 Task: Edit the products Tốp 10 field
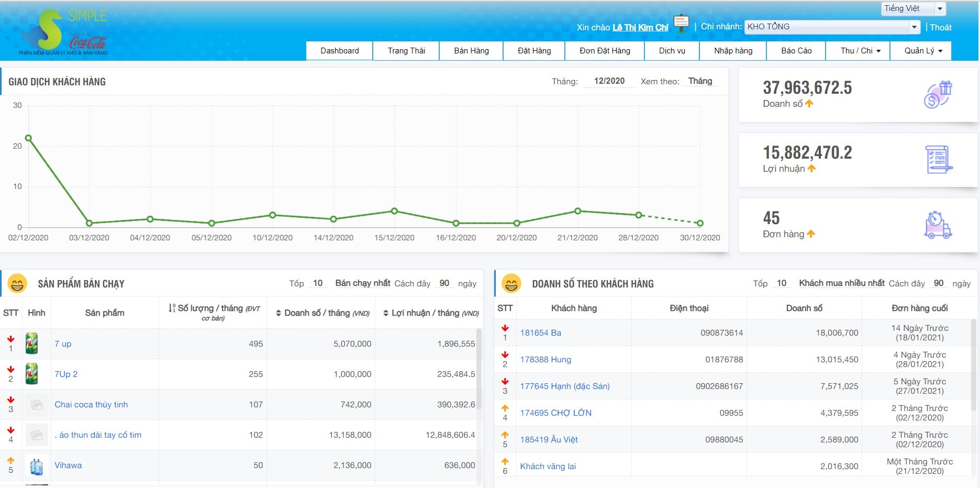click(318, 283)
